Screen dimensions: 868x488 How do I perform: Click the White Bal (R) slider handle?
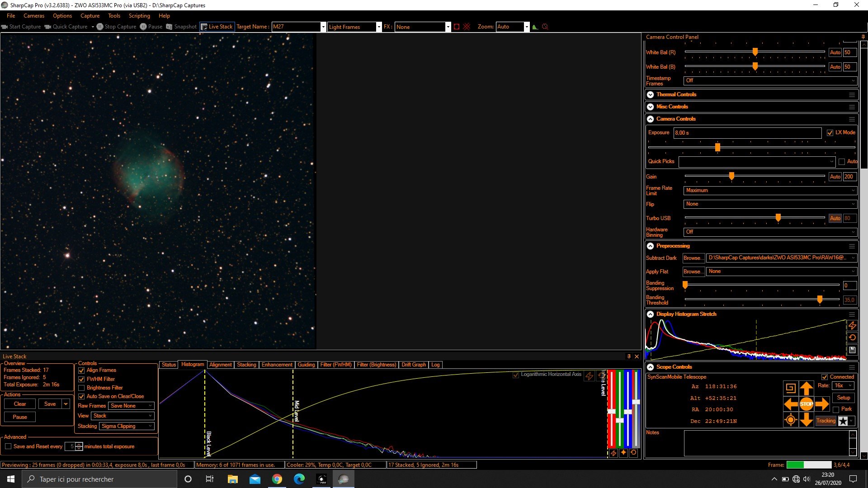coord(755,52)
